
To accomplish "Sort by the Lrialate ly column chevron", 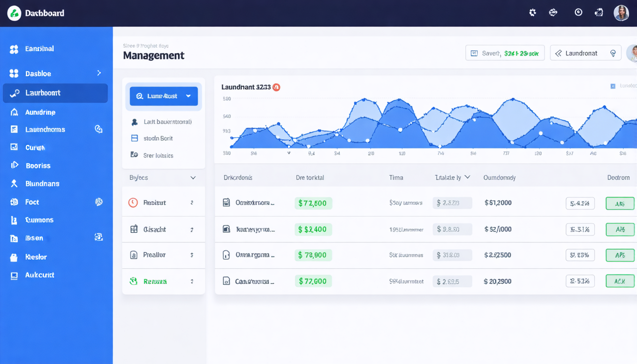I will pos(467,177).
